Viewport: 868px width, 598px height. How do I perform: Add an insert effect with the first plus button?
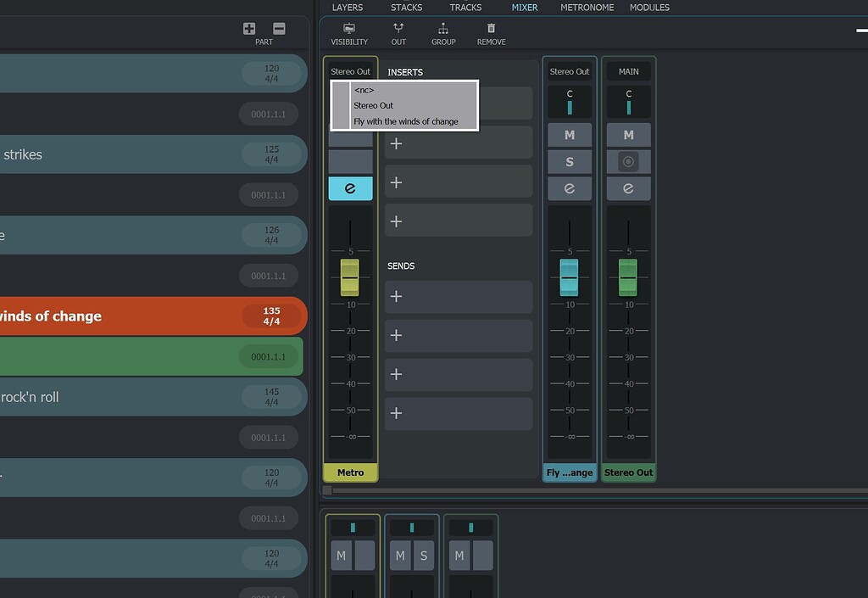point(395,143)
